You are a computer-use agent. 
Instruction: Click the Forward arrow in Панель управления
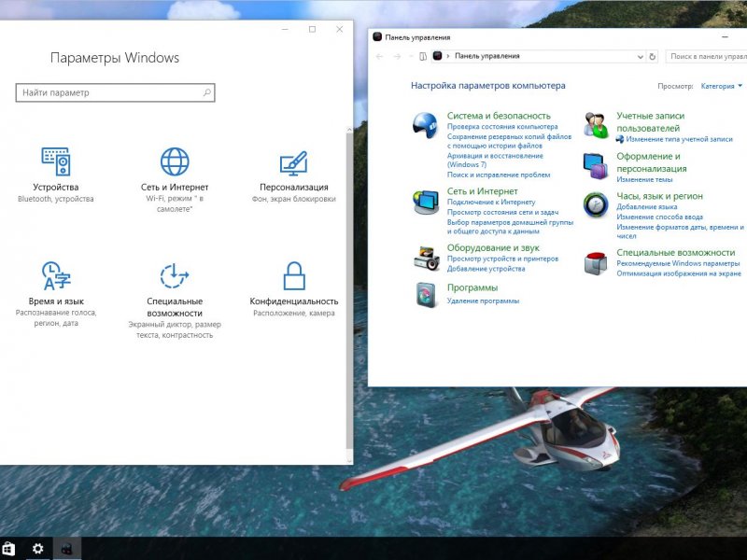click(396, 56)
